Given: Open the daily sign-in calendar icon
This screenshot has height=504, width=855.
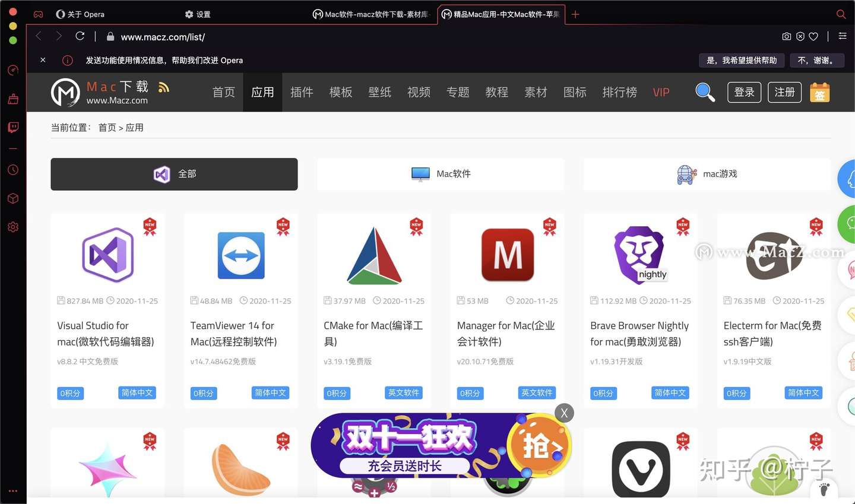Looking at the screenshot, I should [819, 92].
